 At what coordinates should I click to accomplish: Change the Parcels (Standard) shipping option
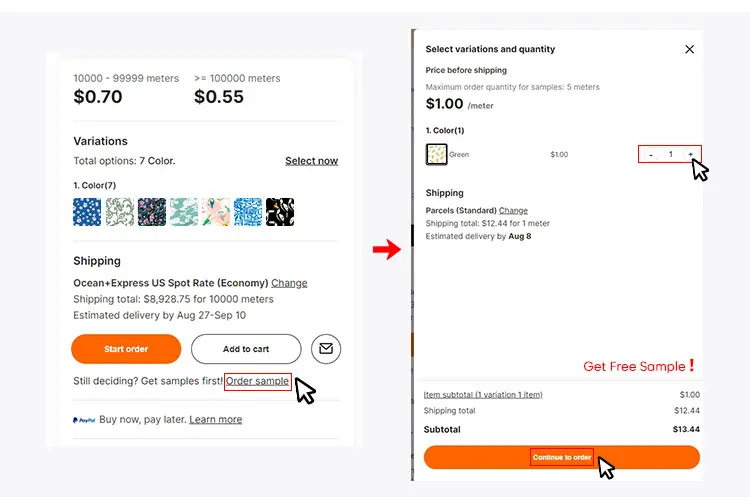[x=513, y=211]
